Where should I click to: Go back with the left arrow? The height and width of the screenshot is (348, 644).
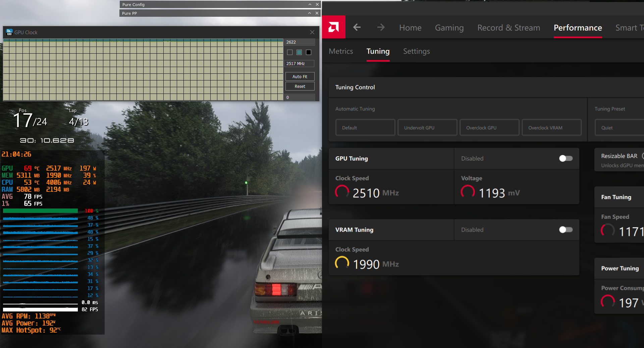tap(357, 27)
